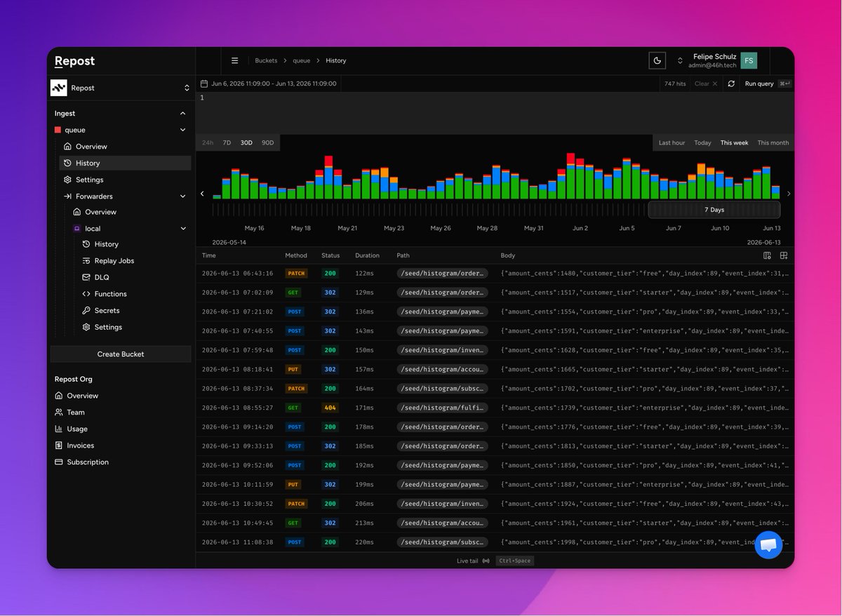
Task: Clear the current query
Action: 706,83
